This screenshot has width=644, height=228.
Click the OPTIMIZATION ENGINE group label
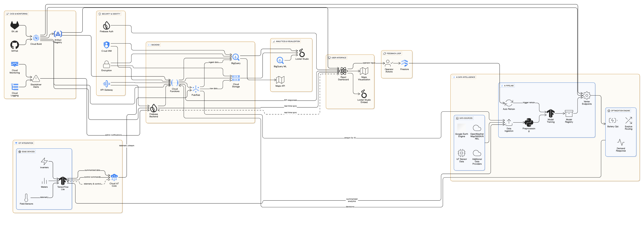[x=618, y=111]
